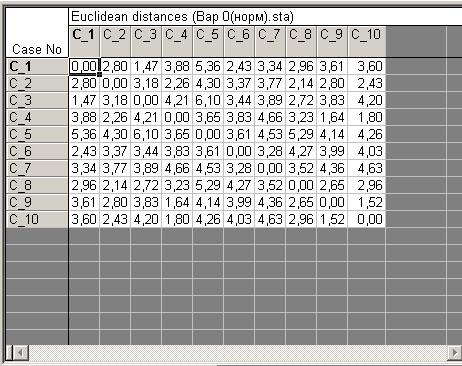Click cell 4,36 in row C_7

pyautogui.click(x=332, y=168)
